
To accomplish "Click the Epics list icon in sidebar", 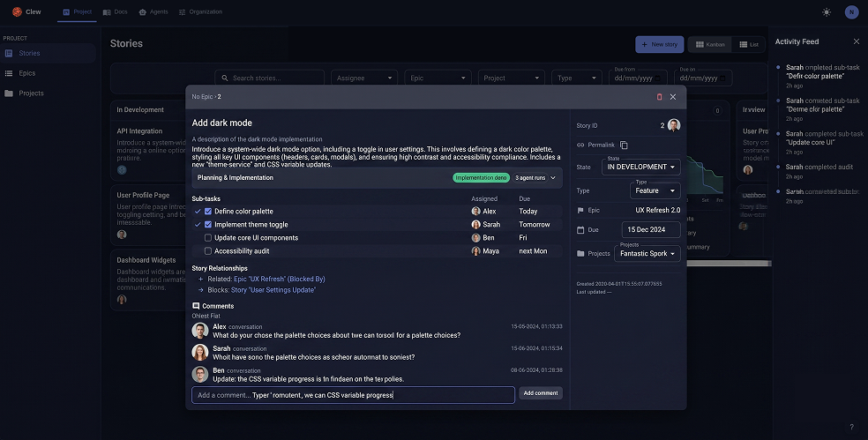I will pyautogui.click(x=9, y=73).
